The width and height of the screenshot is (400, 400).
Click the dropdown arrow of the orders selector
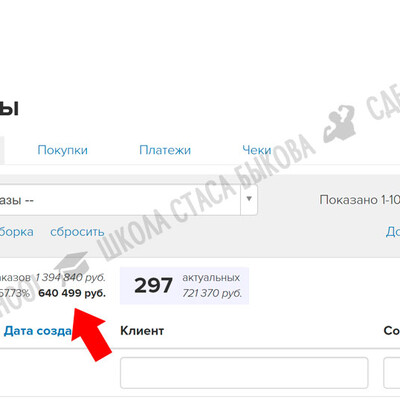click(x=249, y=200)
